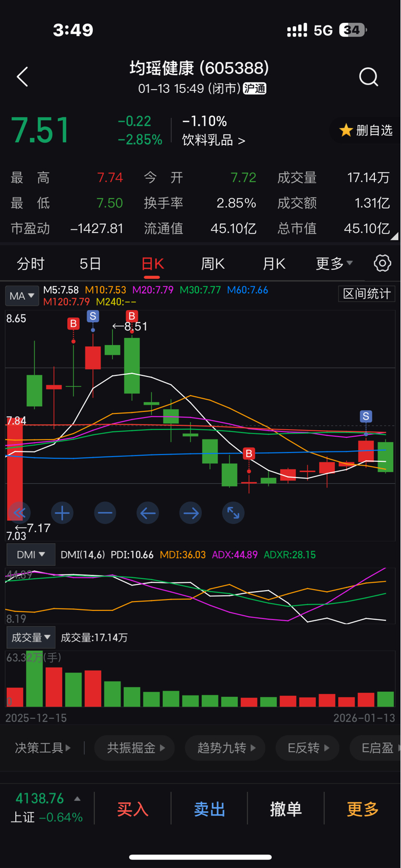This screenshot has height=868, width=401.
Task: Tap the 沪通 badge
Action: pos(254,89)
